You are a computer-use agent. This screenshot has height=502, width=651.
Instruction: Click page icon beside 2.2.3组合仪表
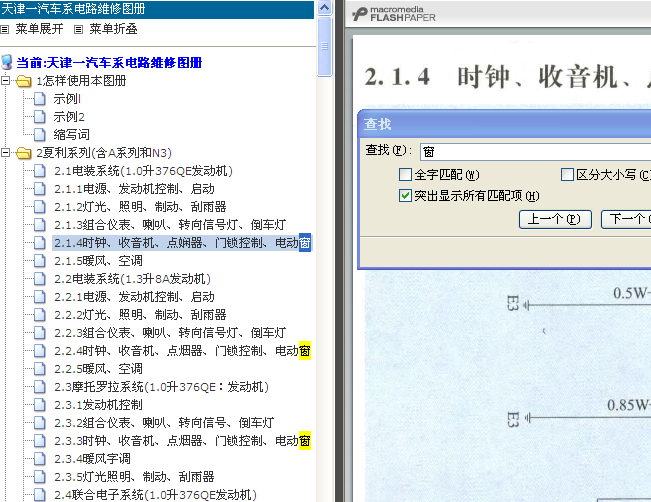[x=40, y=333]
